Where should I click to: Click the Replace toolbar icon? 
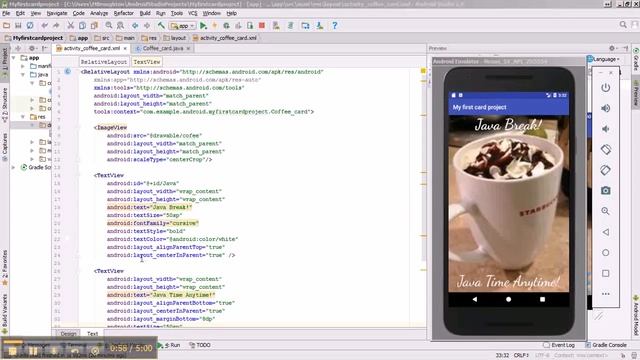120,25
